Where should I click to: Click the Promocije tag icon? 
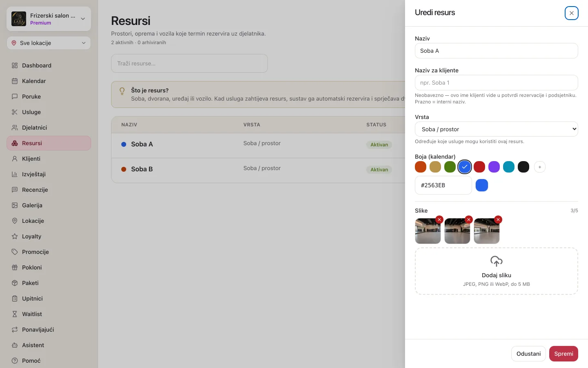15,252
